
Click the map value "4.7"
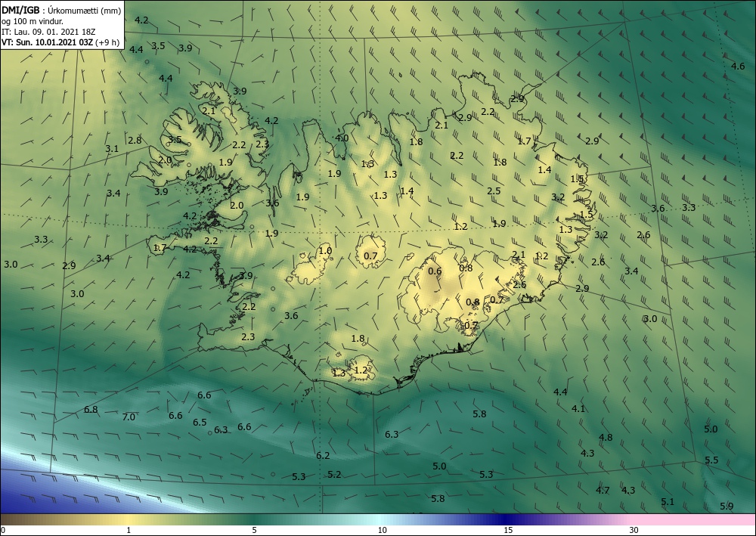click(603, 490)
